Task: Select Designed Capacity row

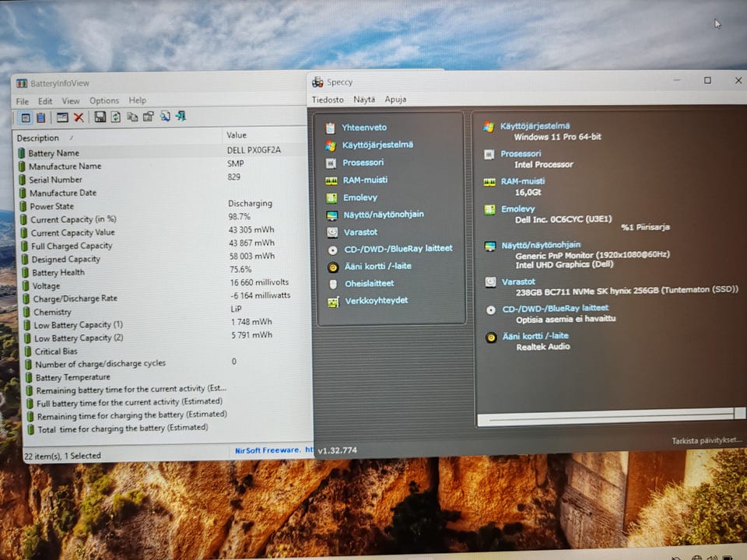Action: (x=165, y=258)
